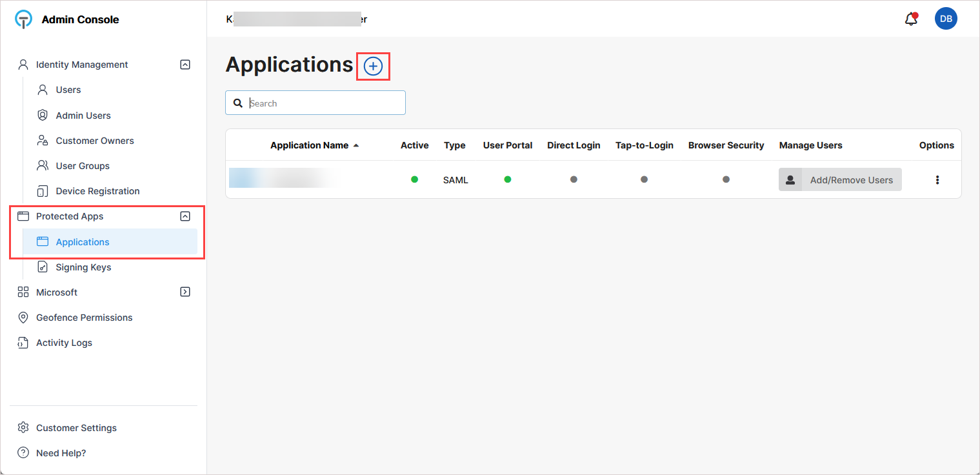The height and width of the screenshot is (475, 980).
Task: Click the Add/Remove Users button
Action: [839, 180]
